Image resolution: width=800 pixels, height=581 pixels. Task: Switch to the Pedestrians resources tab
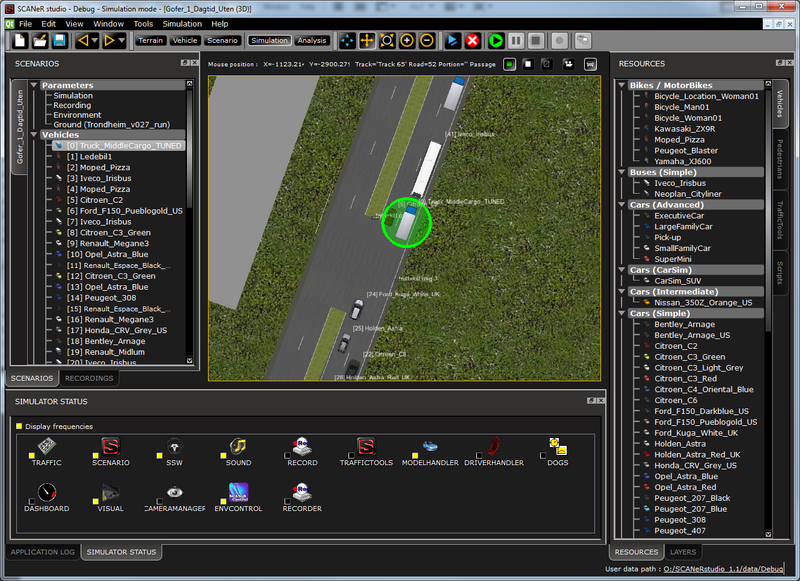pyautogui.click(x=780, y=160)
